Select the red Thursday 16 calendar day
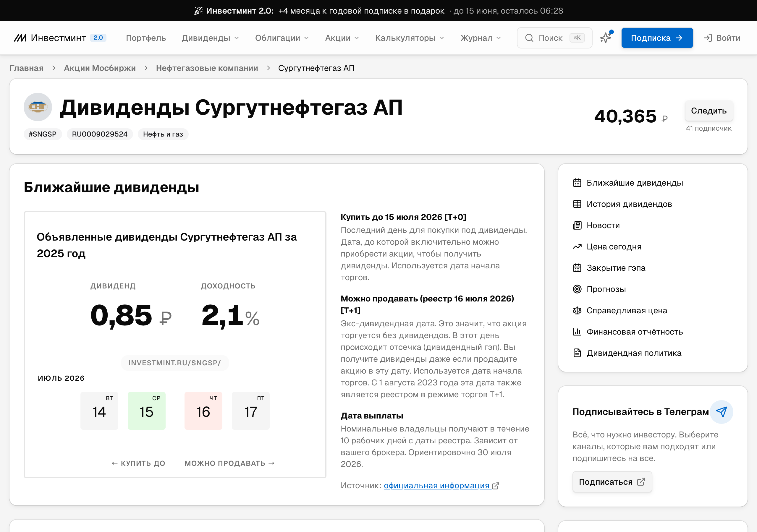 [203, 410]
